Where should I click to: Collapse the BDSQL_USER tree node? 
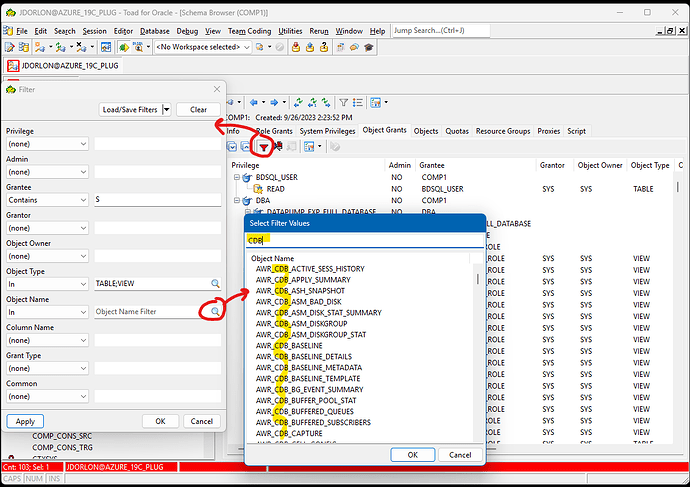237,177
